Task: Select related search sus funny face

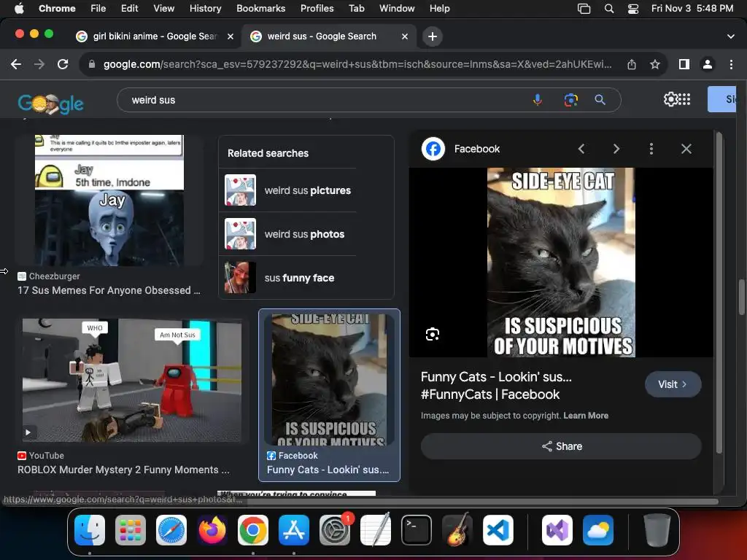Action: pos(287,278)
